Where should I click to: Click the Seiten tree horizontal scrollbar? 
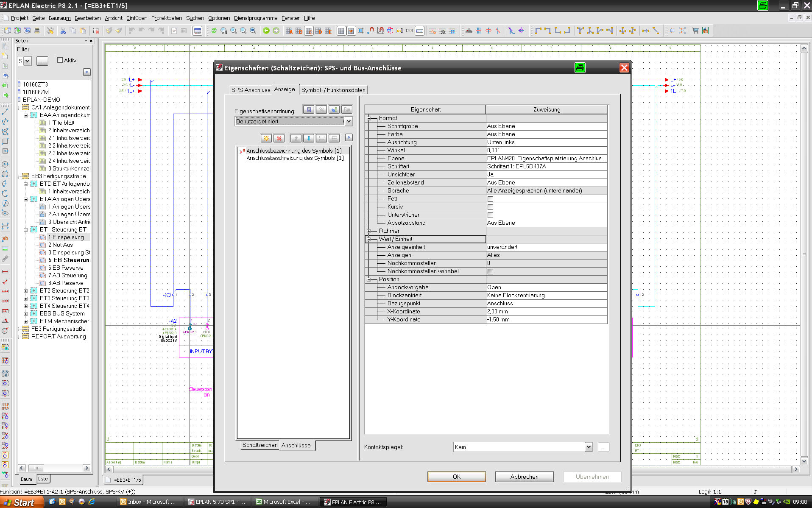tap(54, 468)
